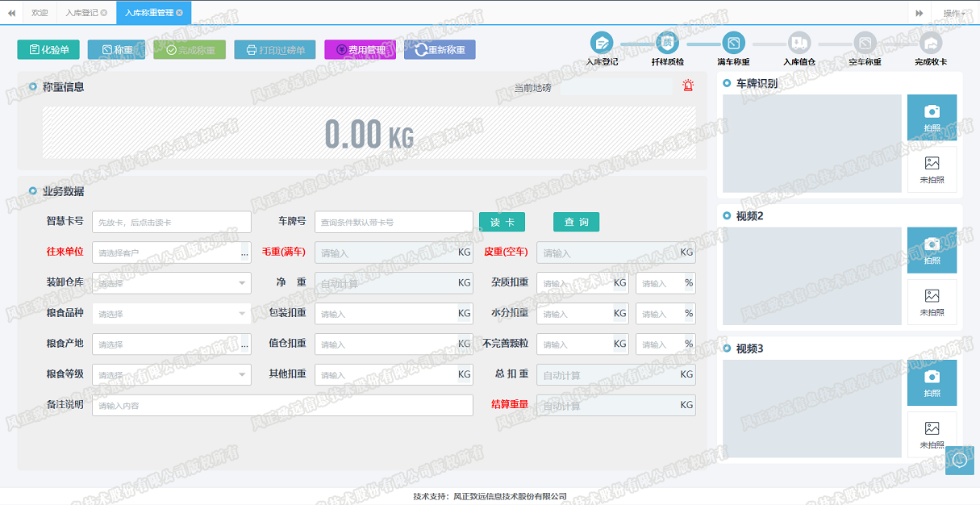The image size is (980, 505).
Task: Click the 费用管理 button
Action: tap(361, 50)
